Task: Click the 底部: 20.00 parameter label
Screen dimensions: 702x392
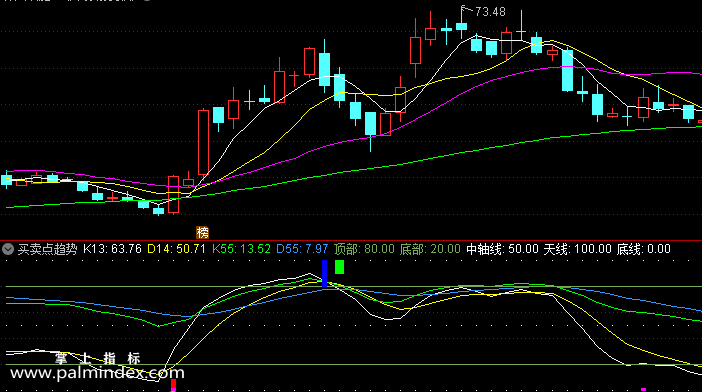Action: click(x=430, y=249)
